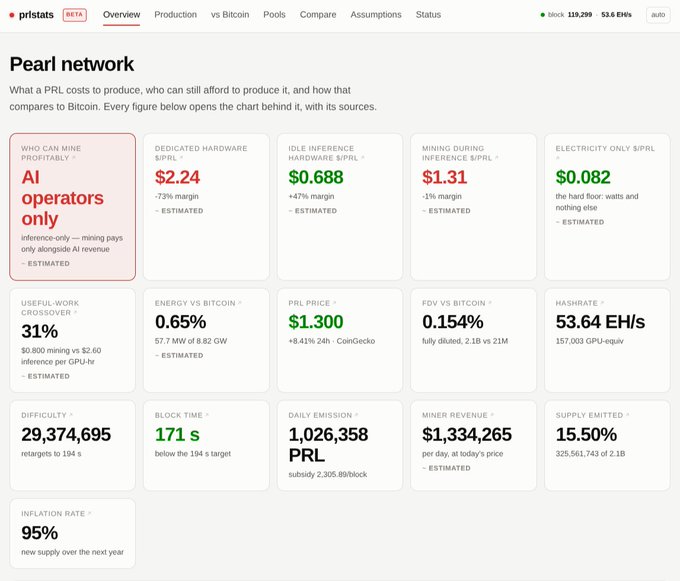Image resolution: width=680 pixels, height=581 pixels.
Task: Click the arrow icon beside BLOCK TIME
Action: (x=207, y=415)
